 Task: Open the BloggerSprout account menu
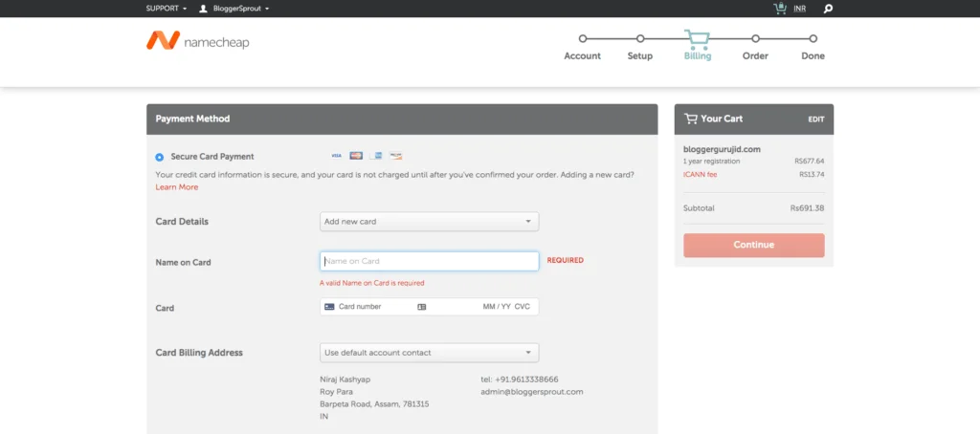click(234, 9)
